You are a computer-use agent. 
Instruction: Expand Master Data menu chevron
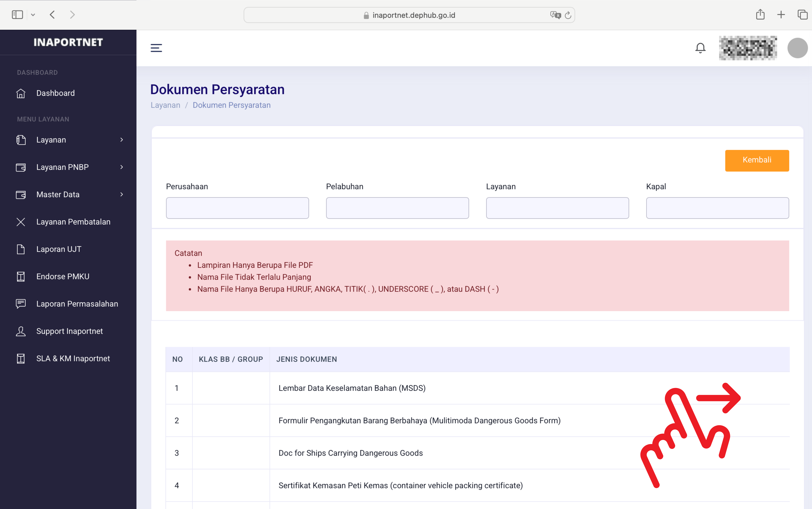122,194
